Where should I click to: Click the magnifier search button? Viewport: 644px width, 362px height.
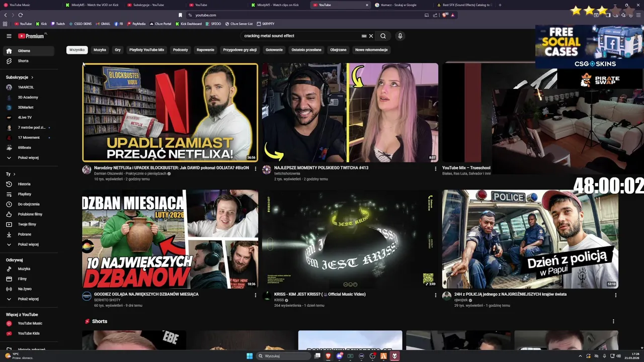(383, 36)
